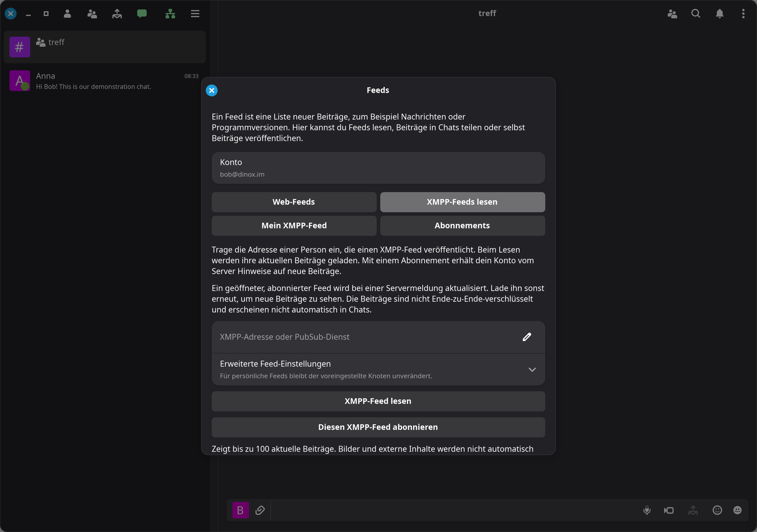Click the B avatar in the message bar
This screenshot has height=532, width=757.
[x=240, y=510]
